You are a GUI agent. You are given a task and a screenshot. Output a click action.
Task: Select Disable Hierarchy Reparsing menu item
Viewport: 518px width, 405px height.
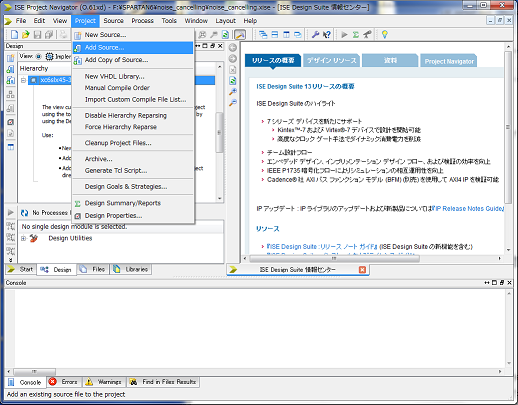coord(133,115)
